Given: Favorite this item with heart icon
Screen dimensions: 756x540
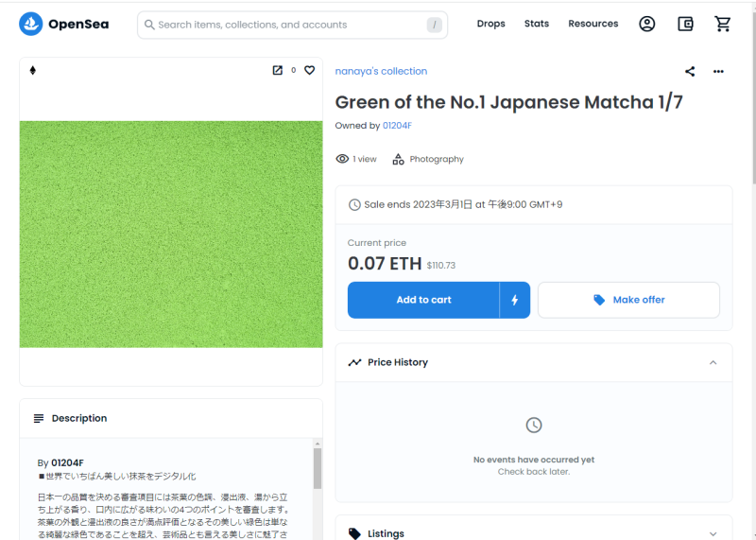Looking at the screenshot, I should click(x=309, y=70).
